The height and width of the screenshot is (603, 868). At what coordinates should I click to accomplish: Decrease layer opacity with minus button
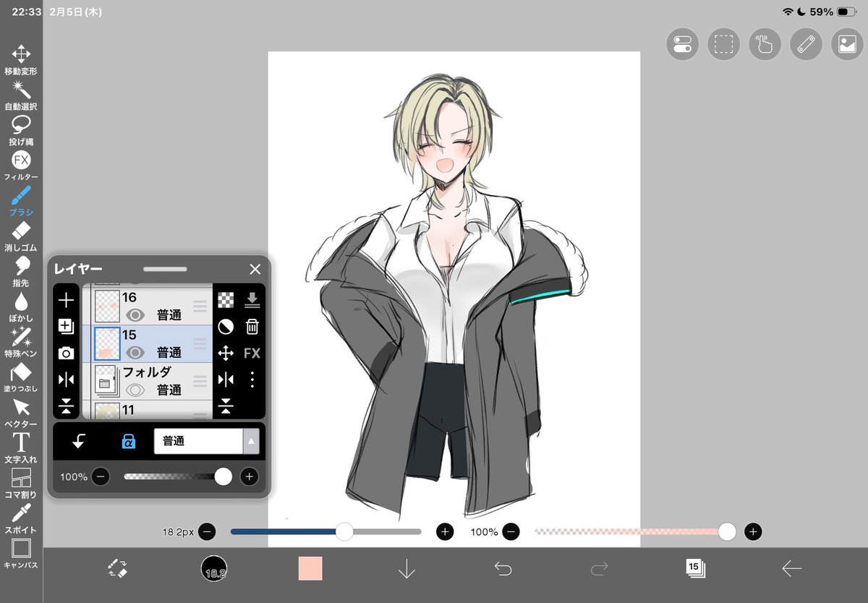click(x=101, y=476)
